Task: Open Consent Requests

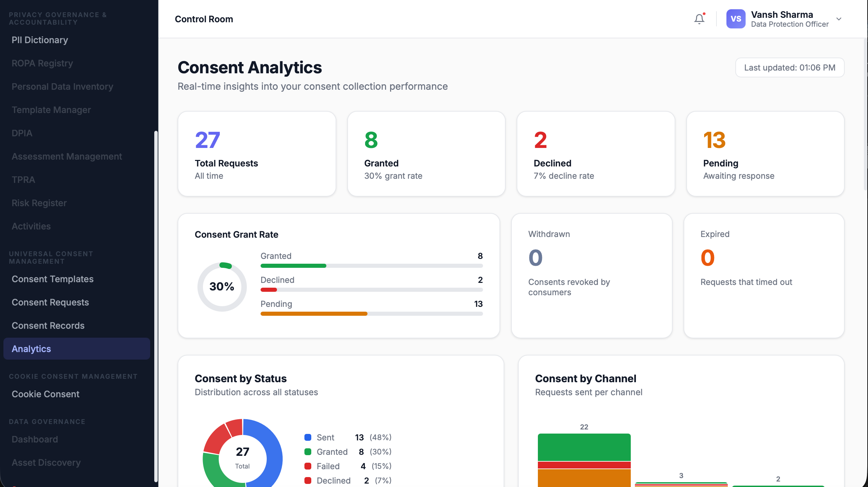Action: (50, 302)
